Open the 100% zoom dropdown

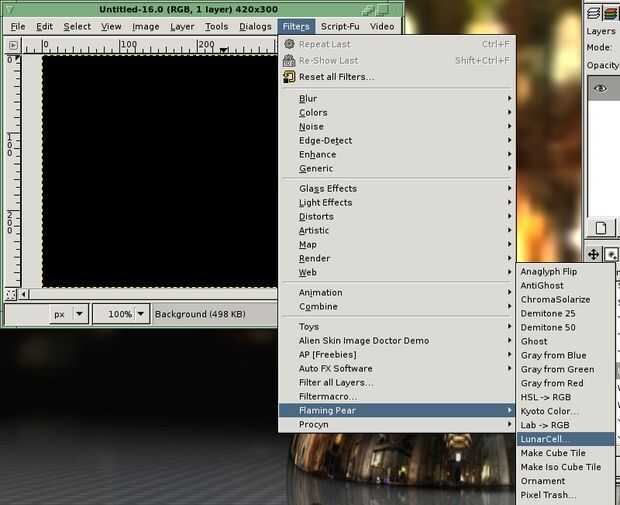(x=141, y=314)
